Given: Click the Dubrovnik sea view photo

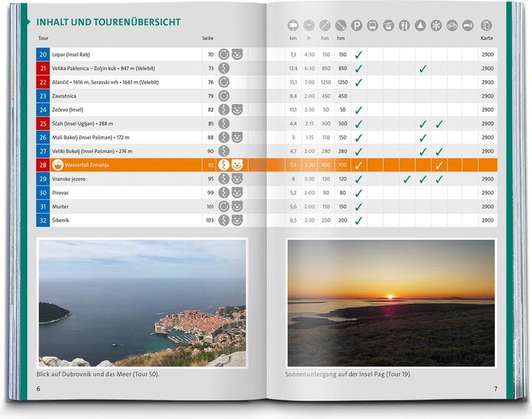Looking at the screenshot, I should click(x=143, y=303).
